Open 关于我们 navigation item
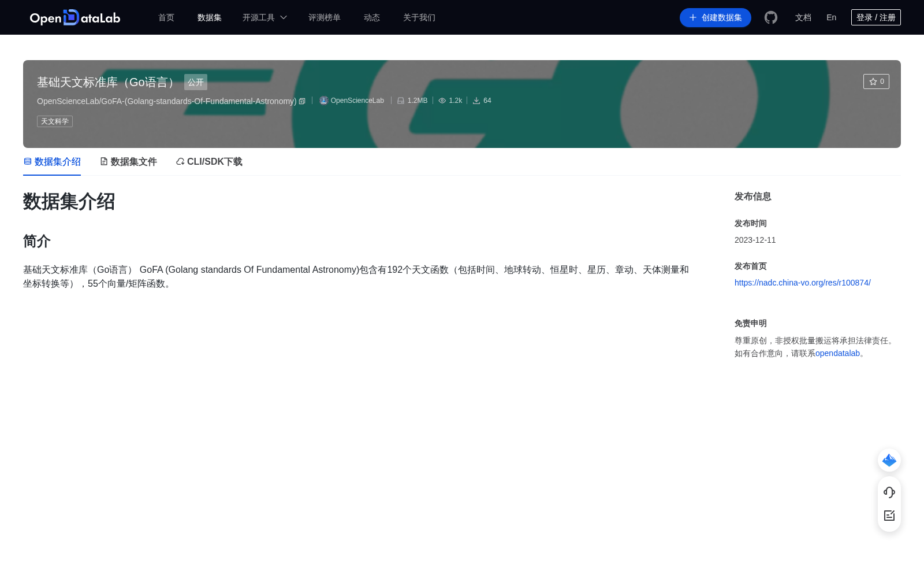Screen dimensions: 924x578 pos(419,17)
